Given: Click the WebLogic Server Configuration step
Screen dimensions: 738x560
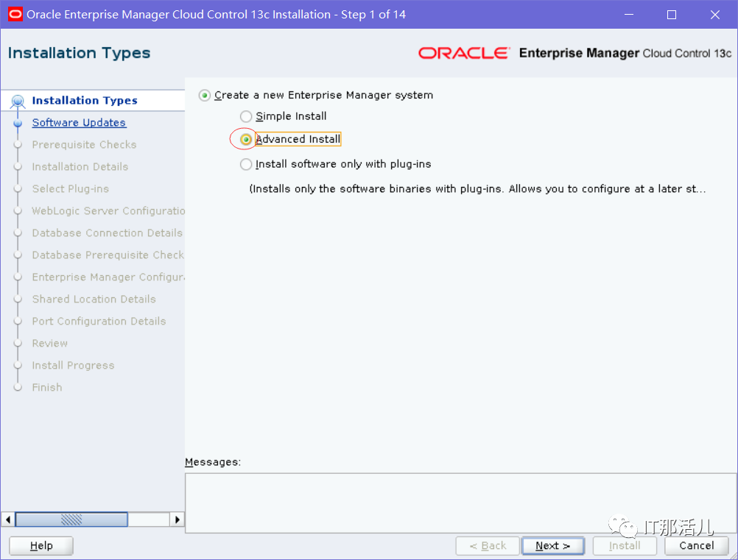Looking at the screenshot, I should coord(108,211).
